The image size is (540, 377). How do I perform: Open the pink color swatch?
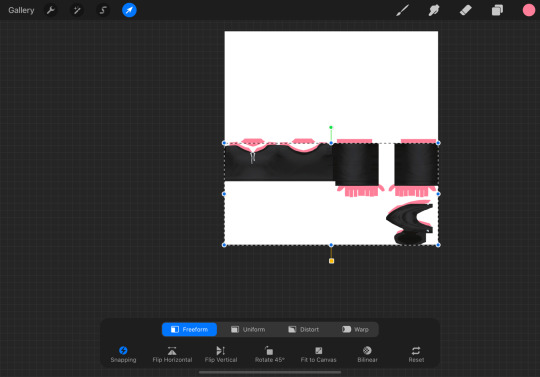[529, 10]
